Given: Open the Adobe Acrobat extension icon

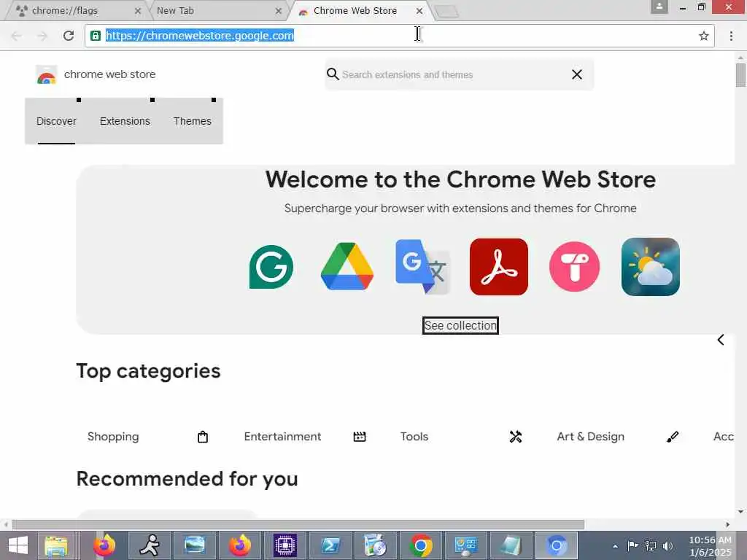Looking at the screenshot, I should [x=499, y=267].
